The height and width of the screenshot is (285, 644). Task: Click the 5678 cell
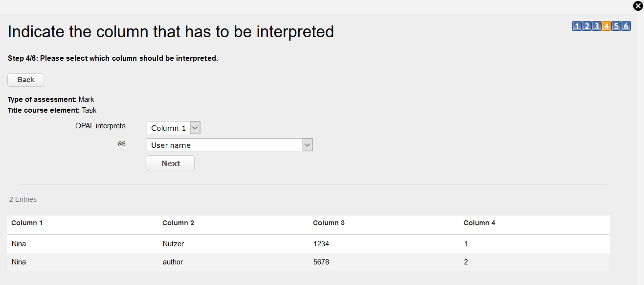click(321, 262)
